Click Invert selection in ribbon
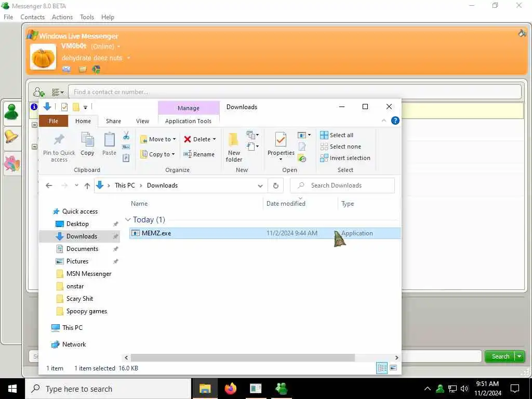The image size is (532, 399). coord(345,158)
